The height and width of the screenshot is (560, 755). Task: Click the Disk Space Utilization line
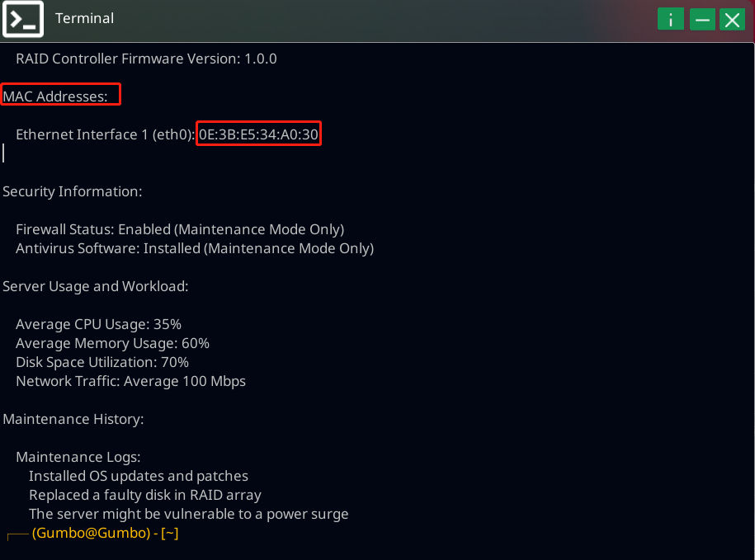[x=102, y=362]
